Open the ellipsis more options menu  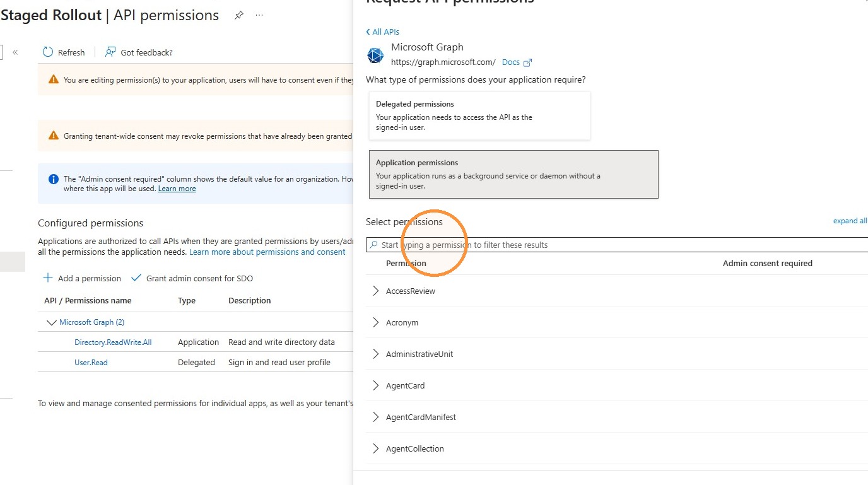(259, 16)
